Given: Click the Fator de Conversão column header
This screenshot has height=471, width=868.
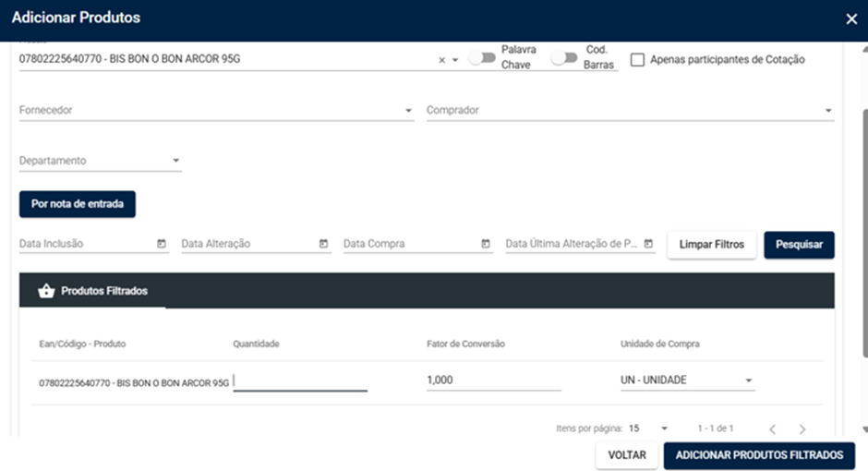Looking at the screenshot, I should [465, 344].
